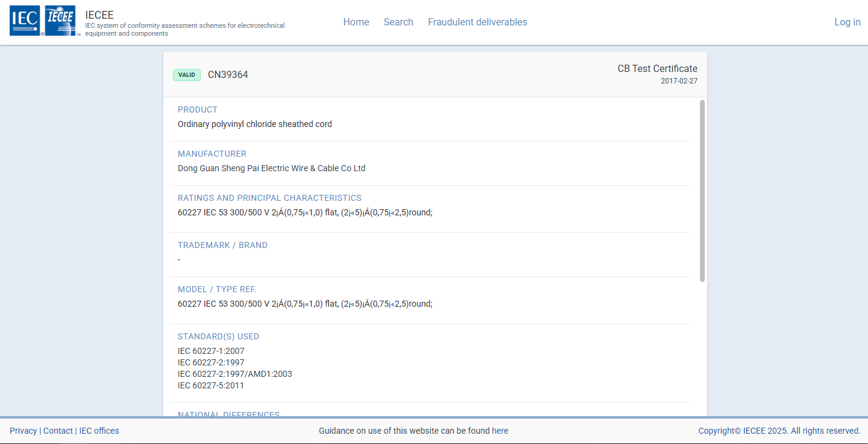Go to the Search page
Image resolution: width=868 pixels, height=444 pixels.
(x=398, y=22)
